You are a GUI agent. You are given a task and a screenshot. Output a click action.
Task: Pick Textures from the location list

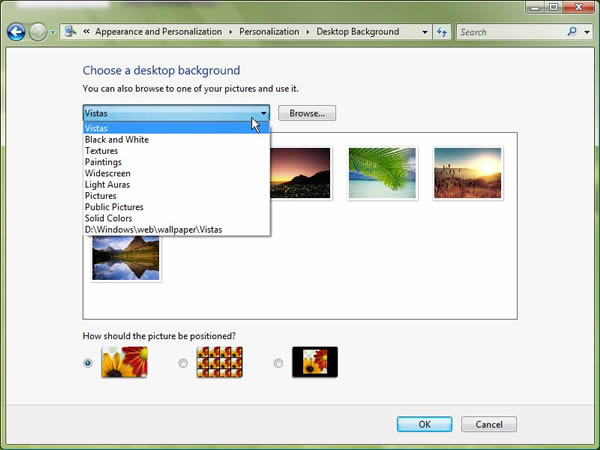(176, 151)
